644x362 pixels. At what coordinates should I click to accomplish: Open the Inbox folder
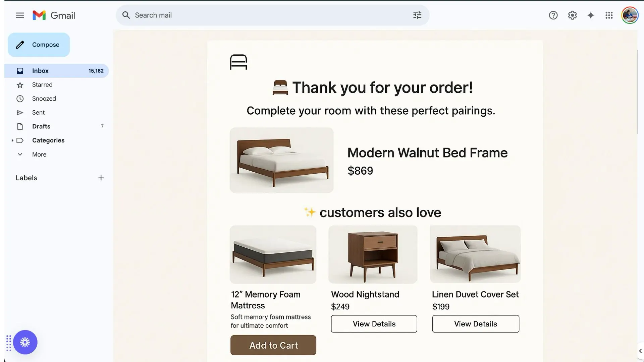tap(40, 71)
